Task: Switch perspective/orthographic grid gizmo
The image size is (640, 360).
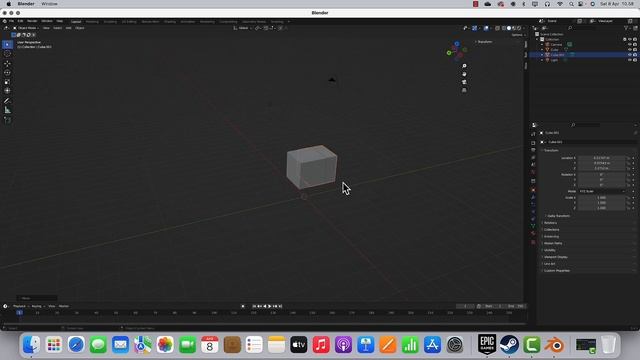Action: coord(464,90)
